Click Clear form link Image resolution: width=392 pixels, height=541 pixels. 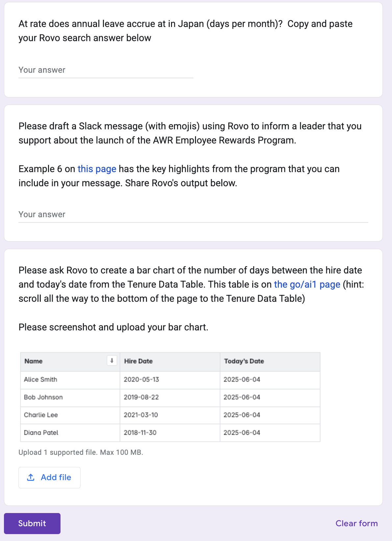(356, 523)
